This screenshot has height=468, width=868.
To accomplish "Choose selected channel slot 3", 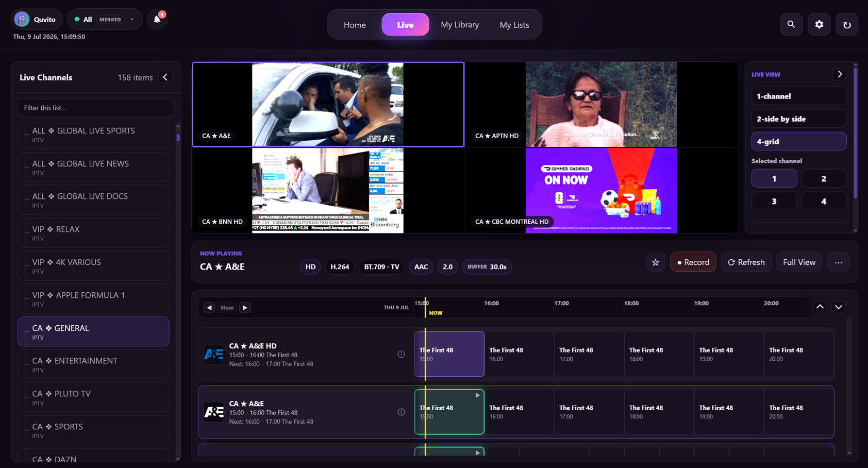I will click(774, 202).
